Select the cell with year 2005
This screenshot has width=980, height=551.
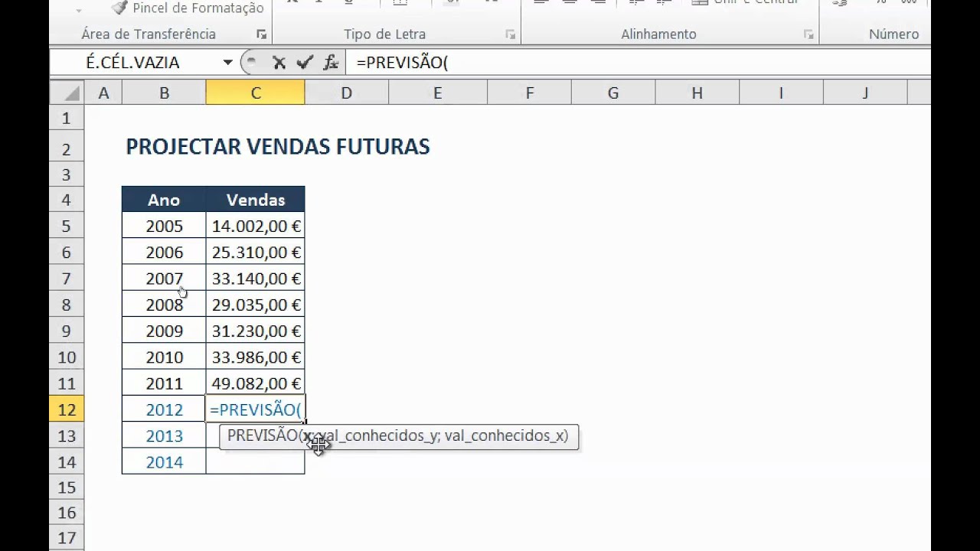tap(164, 226)
